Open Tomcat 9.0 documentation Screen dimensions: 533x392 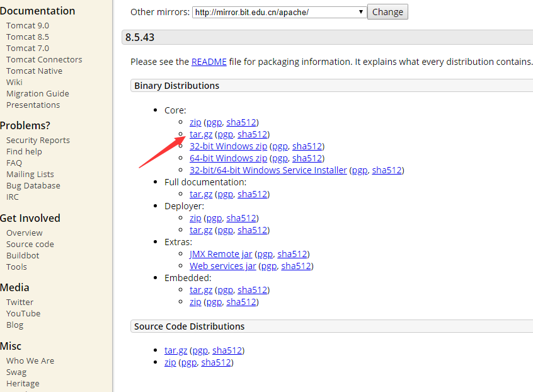click(x=28, y=25)
